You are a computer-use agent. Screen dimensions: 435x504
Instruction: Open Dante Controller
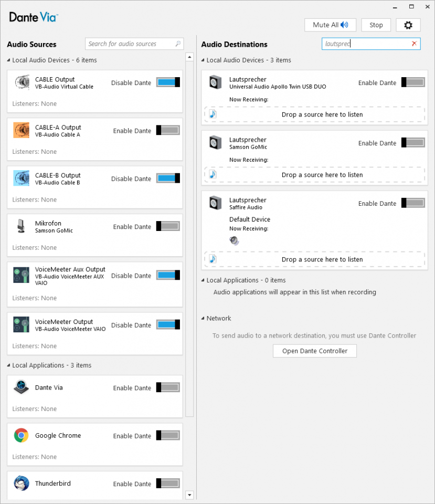point(314,351)
